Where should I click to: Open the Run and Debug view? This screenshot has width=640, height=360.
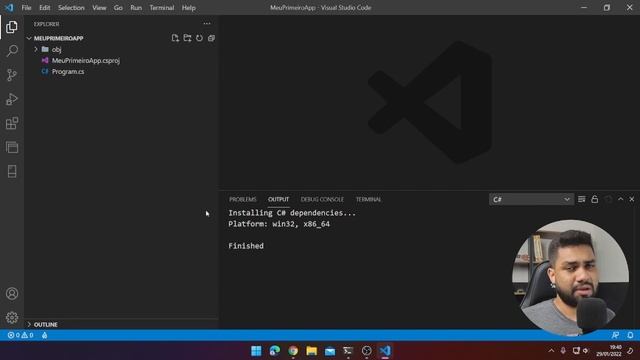click(x=12, y=99)
